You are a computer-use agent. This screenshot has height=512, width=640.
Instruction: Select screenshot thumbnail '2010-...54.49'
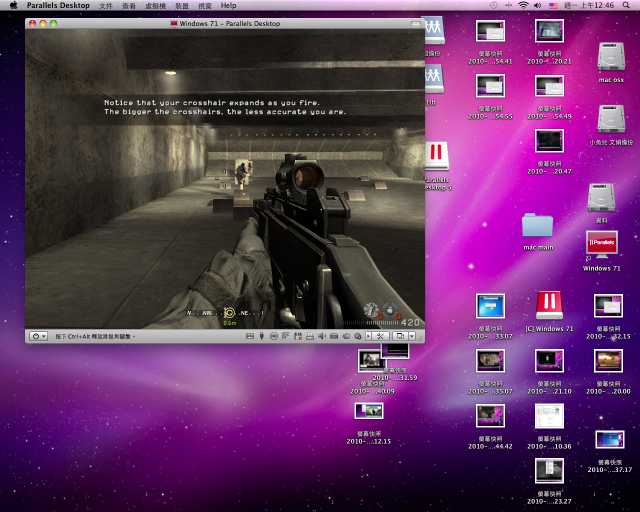point(549,85)
